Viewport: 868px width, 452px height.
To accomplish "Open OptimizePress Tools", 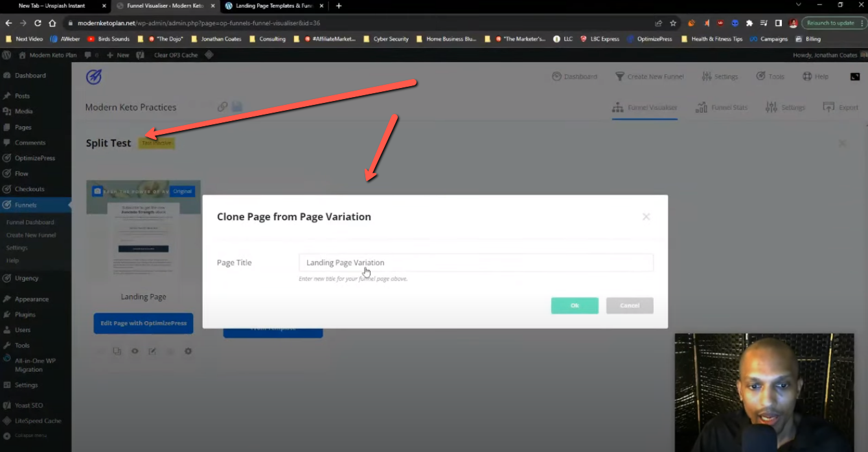I will pos(770,76).
